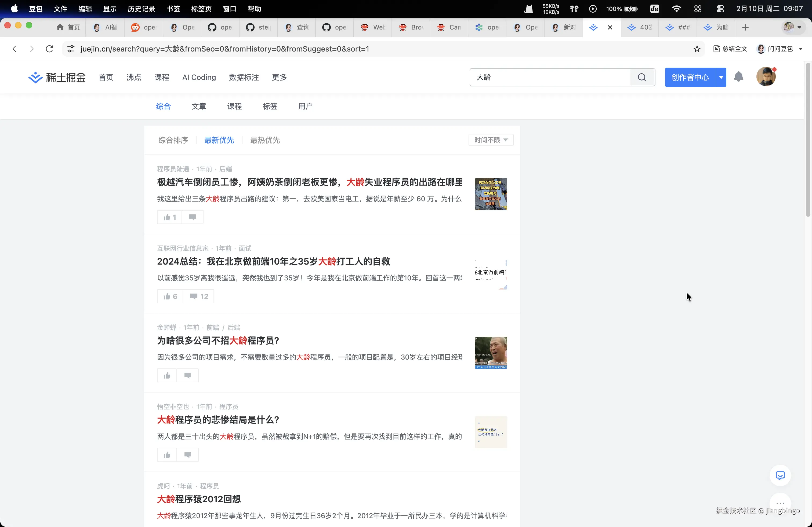The width and height of the screenshot is (812, 527).
Task: Open the search magnifier icon
Action: tap(642, 77)
